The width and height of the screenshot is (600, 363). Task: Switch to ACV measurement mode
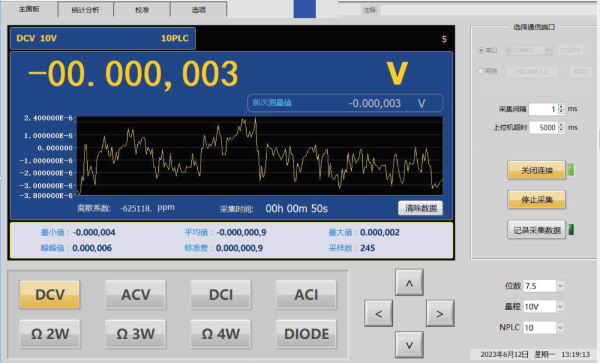point(135,295)
